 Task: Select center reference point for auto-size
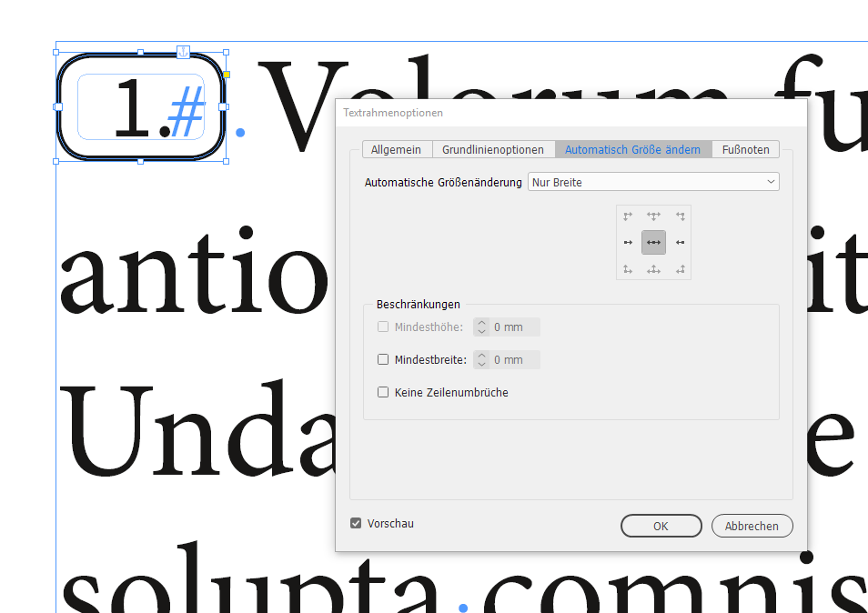coord(654,242)
